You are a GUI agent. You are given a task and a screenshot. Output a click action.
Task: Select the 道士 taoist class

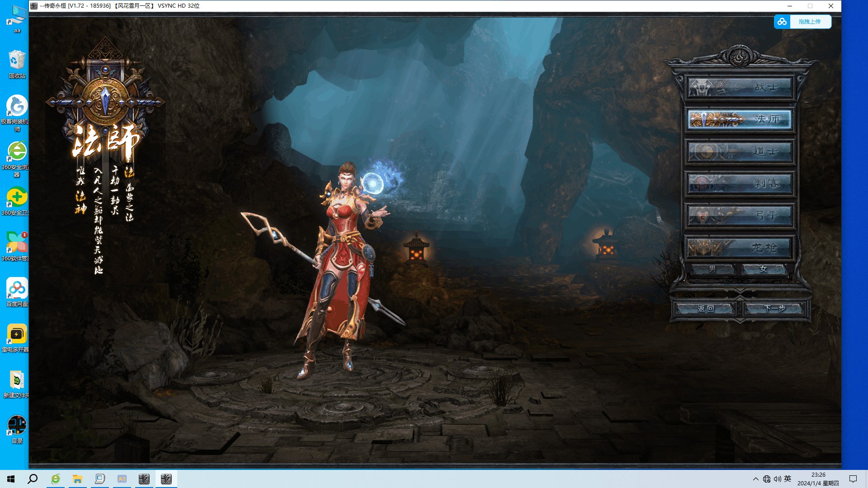[740, 151]
